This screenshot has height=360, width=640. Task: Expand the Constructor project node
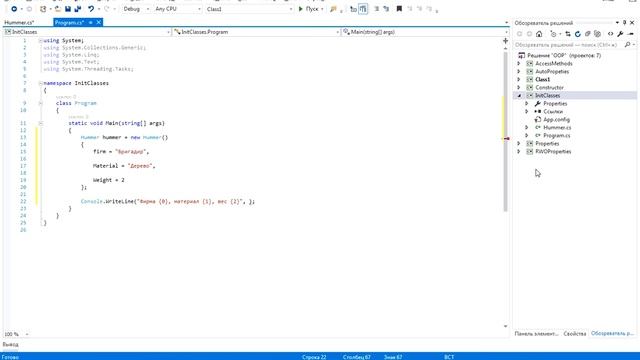coord(519,87)
